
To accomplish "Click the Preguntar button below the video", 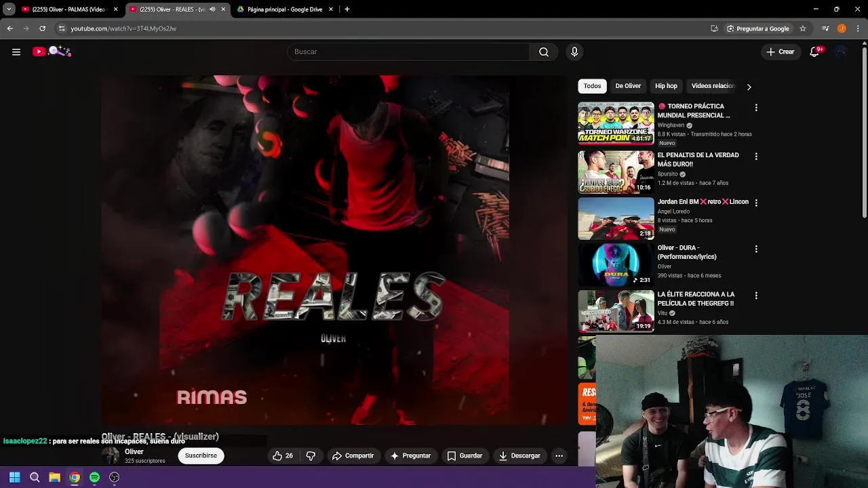I will click(x=410, y=456).
